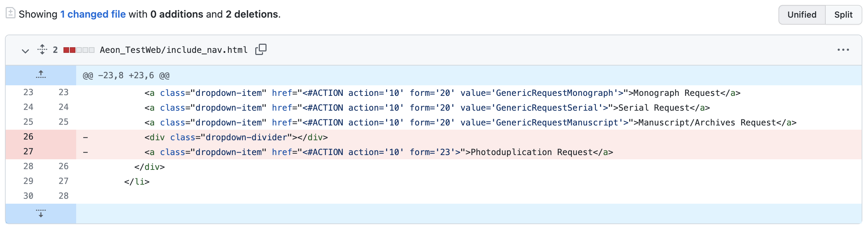Copy the file path of include_nav.html
The image size is (868, 234).
tap(260, 49)
